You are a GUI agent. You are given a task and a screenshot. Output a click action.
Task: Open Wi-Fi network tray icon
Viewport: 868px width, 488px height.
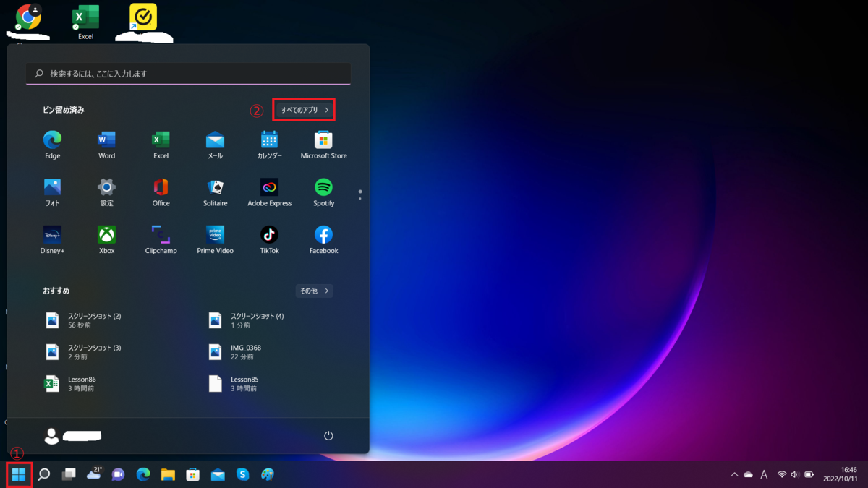tap(782, 475)
